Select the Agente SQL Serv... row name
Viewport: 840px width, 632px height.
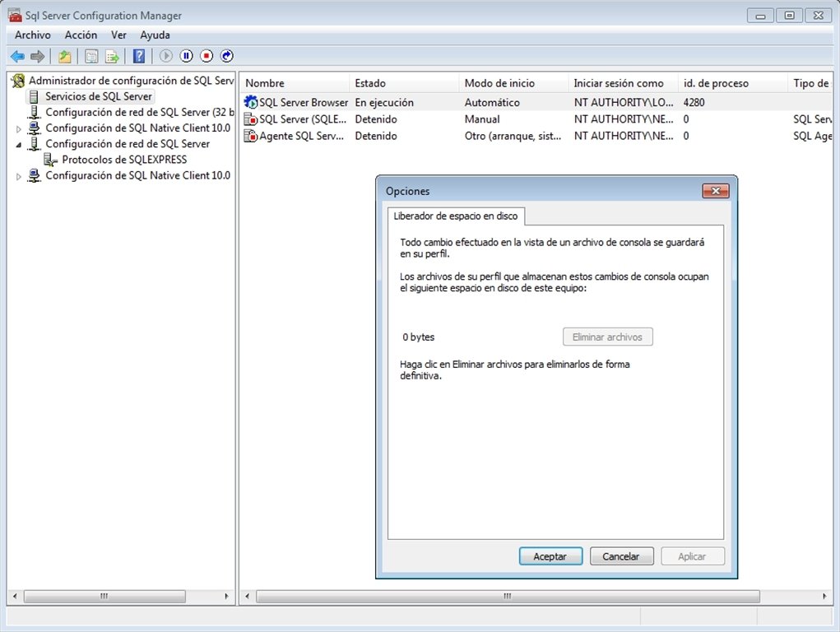point(301,136)
